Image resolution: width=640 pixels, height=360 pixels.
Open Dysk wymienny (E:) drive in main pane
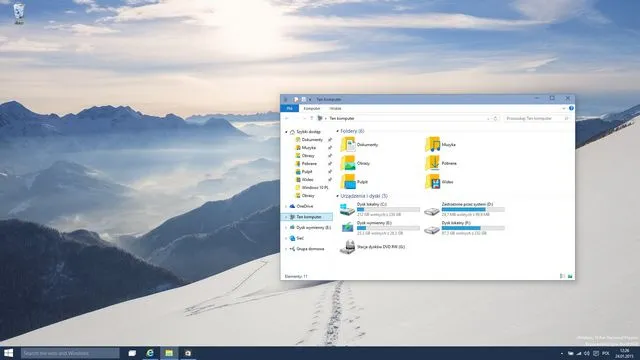point(380,228)
